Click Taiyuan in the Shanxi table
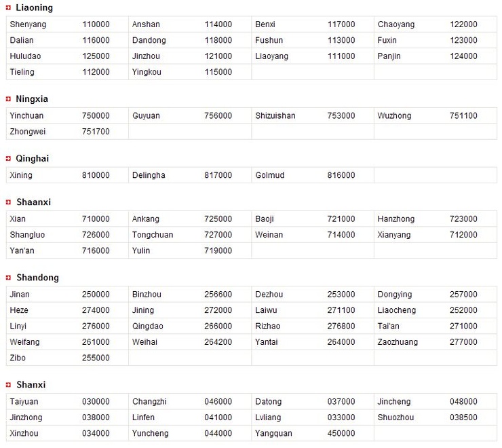 24,402
